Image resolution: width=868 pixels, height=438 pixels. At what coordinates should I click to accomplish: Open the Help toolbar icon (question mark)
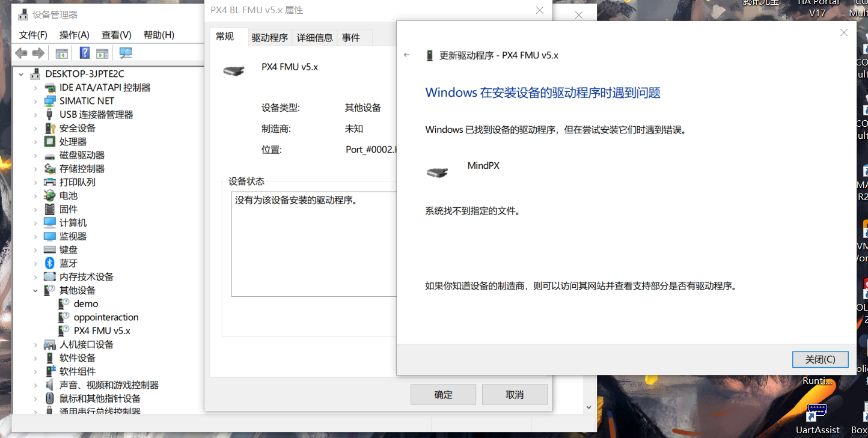click(85, 53)
